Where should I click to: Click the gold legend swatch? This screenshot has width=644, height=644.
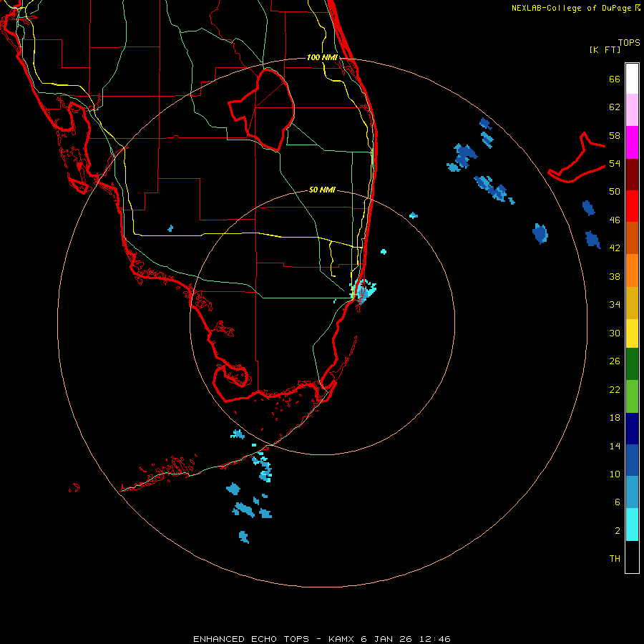(x=632, y=303)
